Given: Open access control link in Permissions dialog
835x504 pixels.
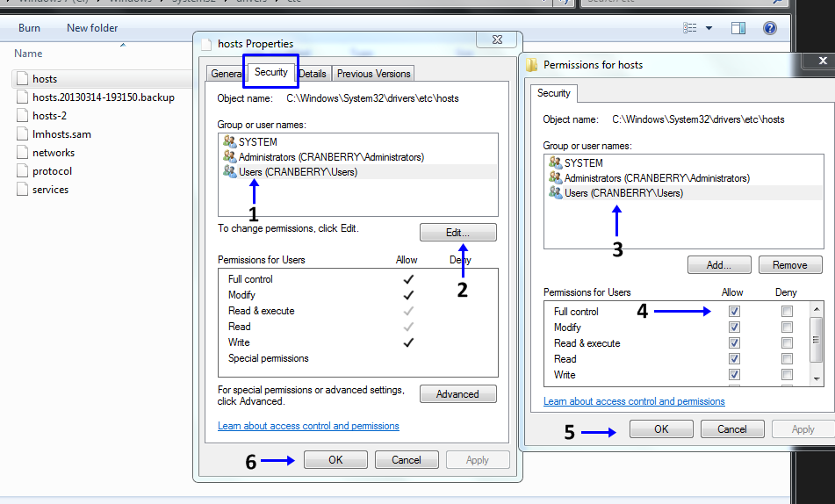Looking at the screenshot, I should [634, 401].
